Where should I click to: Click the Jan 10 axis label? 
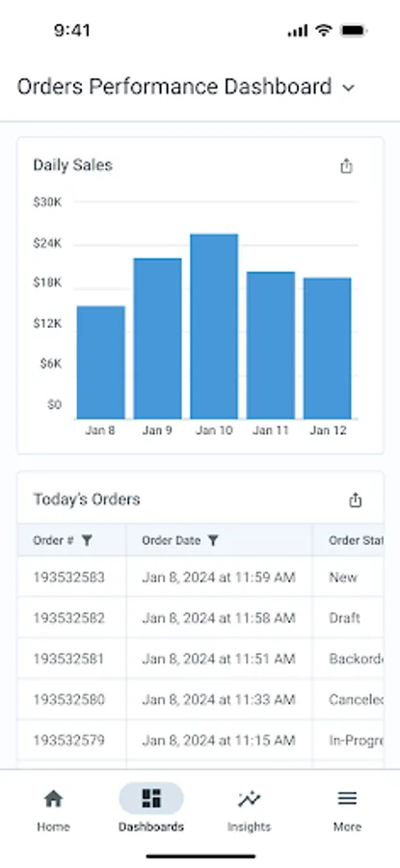214,431
